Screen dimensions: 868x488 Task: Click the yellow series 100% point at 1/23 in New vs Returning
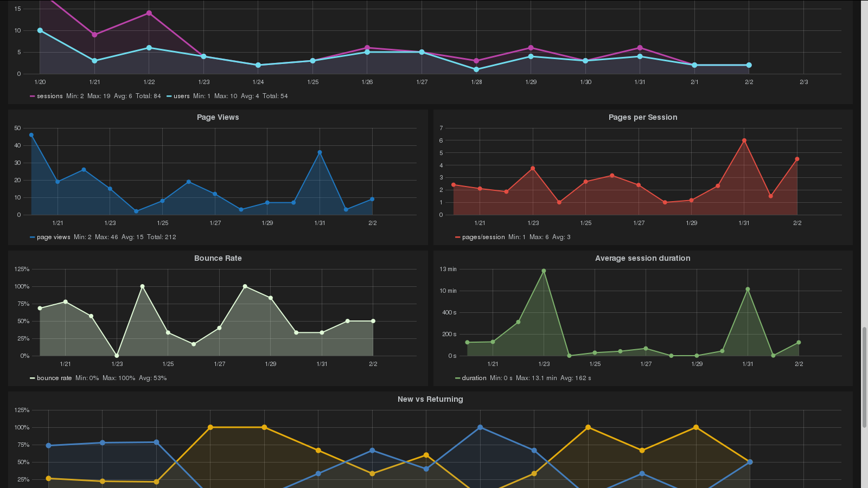[210, 427]
